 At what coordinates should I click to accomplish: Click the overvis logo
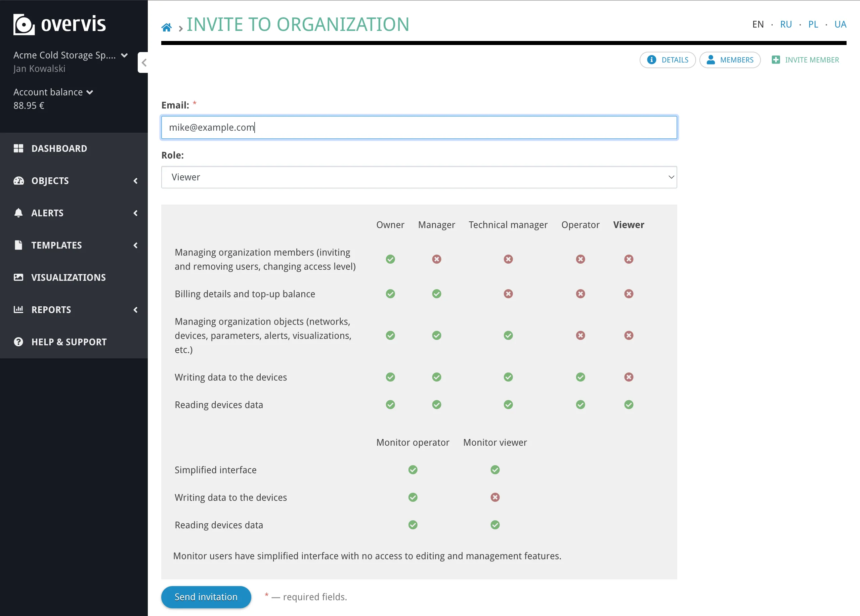point(59,24)
